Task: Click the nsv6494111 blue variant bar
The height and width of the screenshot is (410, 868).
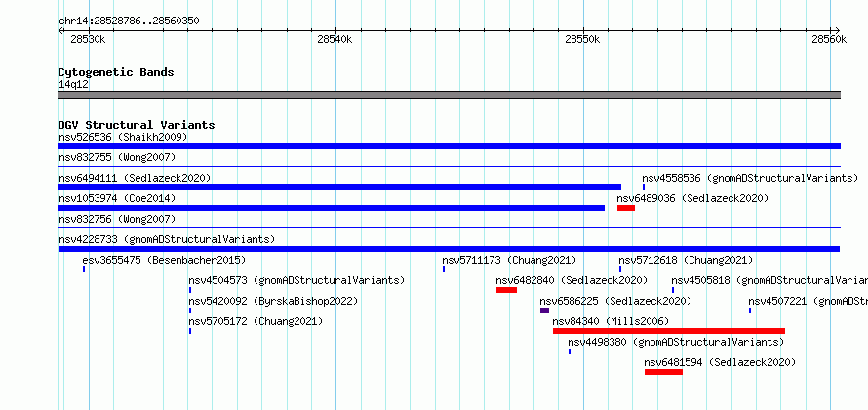Action: 339,187
